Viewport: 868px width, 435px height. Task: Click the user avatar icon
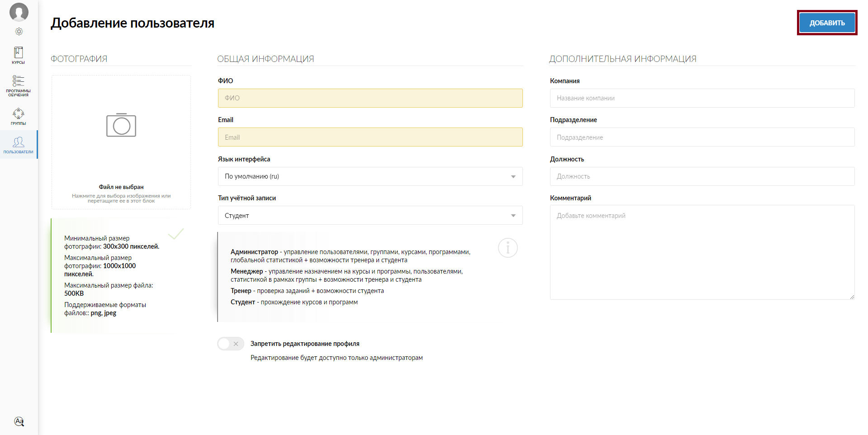(19, 12)
